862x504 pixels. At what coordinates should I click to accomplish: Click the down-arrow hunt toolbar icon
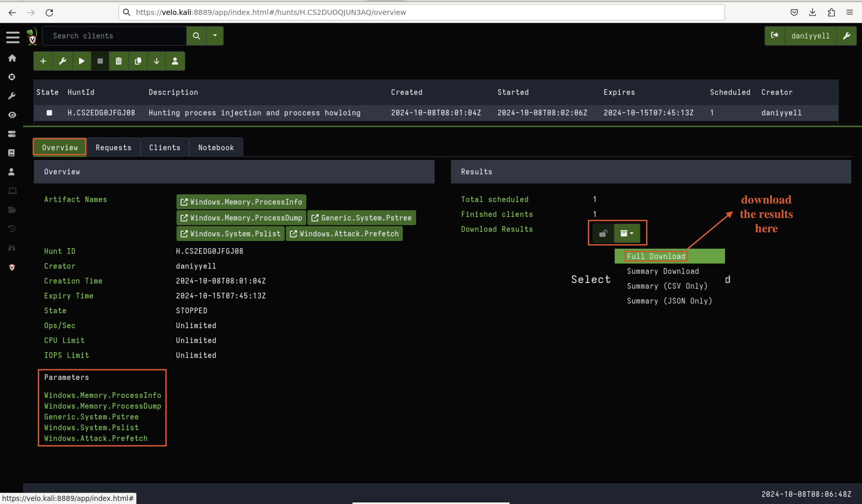[156, 61]
